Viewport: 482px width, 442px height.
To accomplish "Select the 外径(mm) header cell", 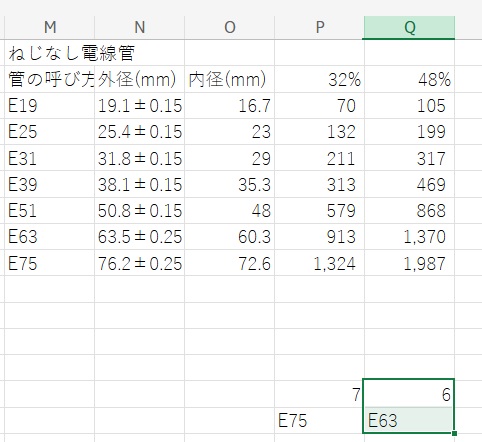I will [x=140, y=79].
